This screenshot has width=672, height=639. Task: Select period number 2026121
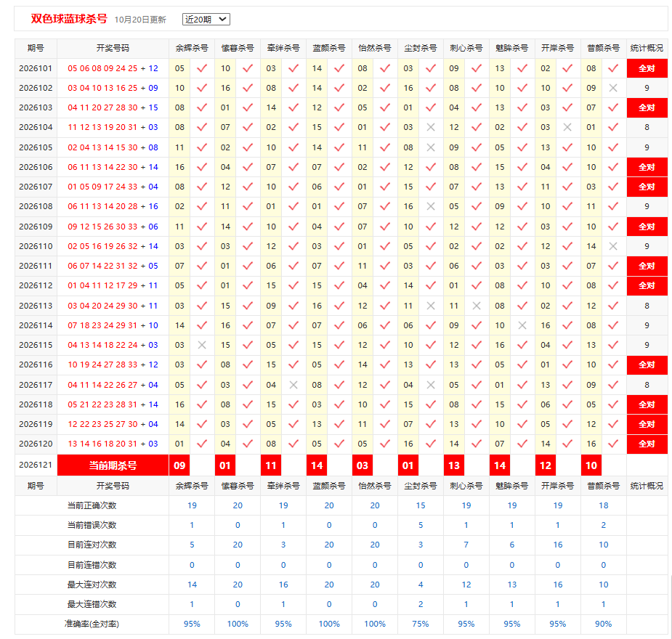(x=36, y=465)
